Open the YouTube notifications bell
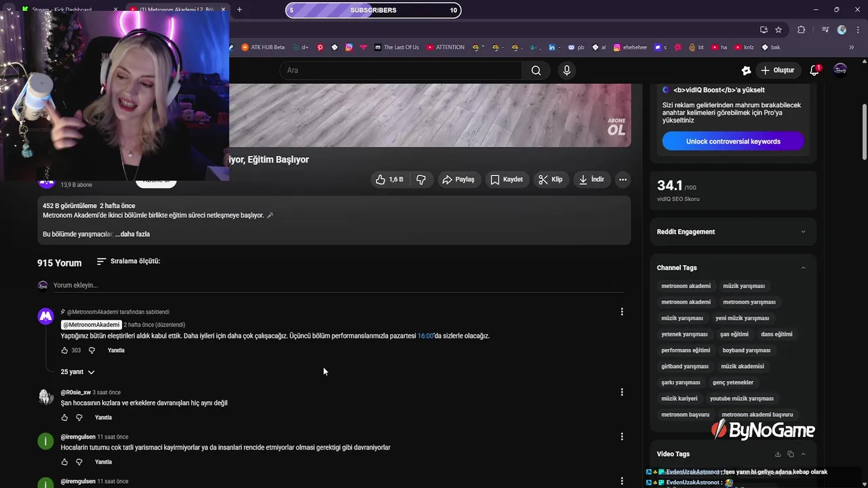Viewport: 868px width, 488px height. 815,70
